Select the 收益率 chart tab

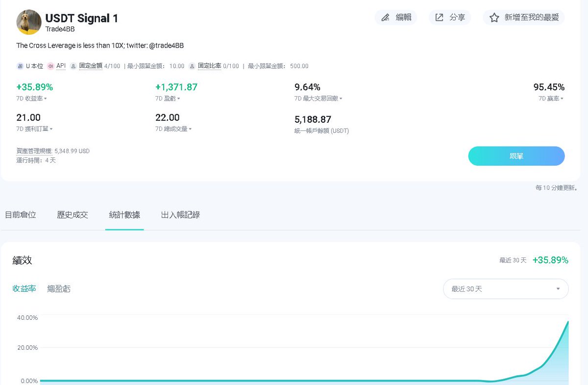[24, 288]
